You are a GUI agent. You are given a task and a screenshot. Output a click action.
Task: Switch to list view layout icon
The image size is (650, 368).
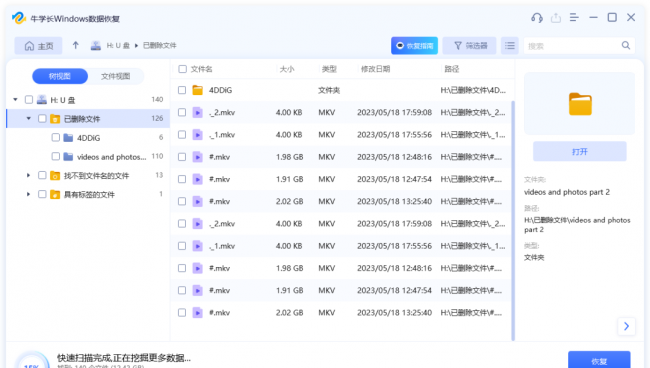(510, 46)
